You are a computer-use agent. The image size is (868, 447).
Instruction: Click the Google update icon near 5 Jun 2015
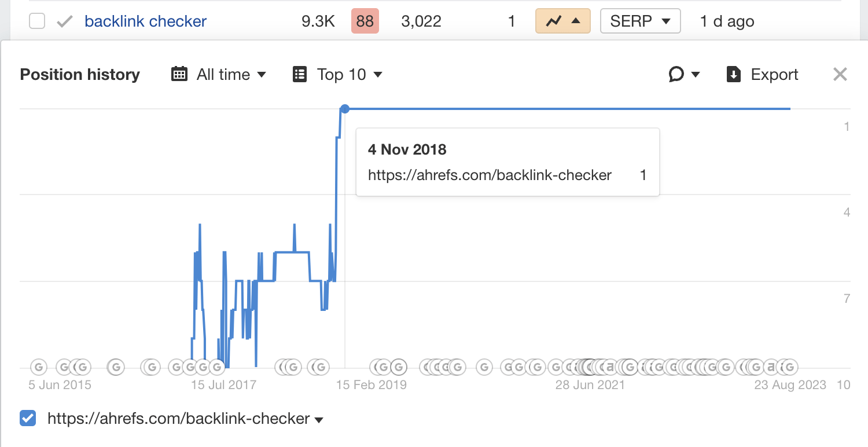[38, 367]
